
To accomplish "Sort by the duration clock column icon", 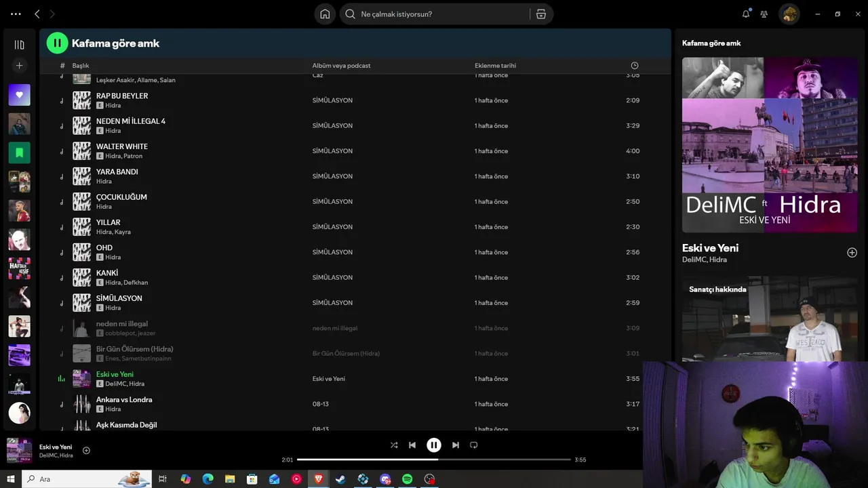I will (635, 66).
